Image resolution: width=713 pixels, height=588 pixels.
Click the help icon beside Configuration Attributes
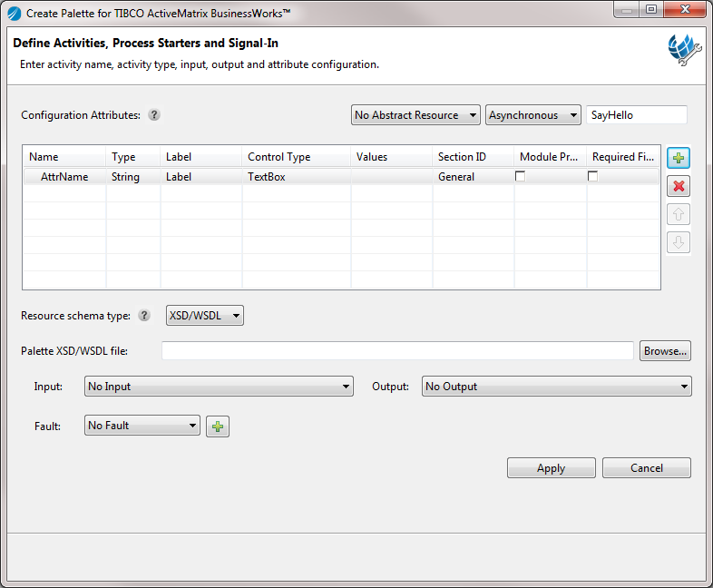coord(154,115)
